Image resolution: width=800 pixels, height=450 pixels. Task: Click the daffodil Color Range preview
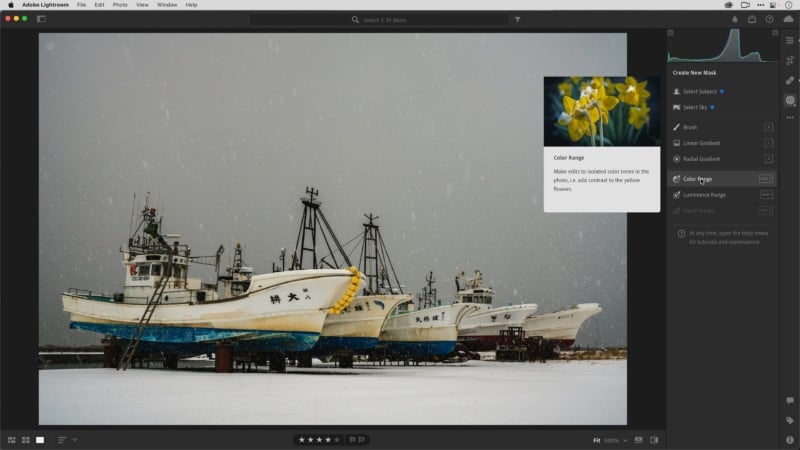point(602,112)
